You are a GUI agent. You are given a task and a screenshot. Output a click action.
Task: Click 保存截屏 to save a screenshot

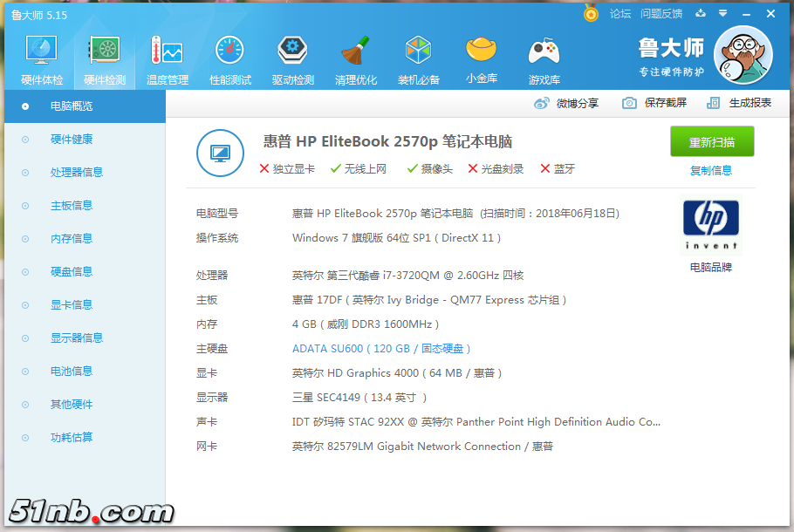coord(654,103)
